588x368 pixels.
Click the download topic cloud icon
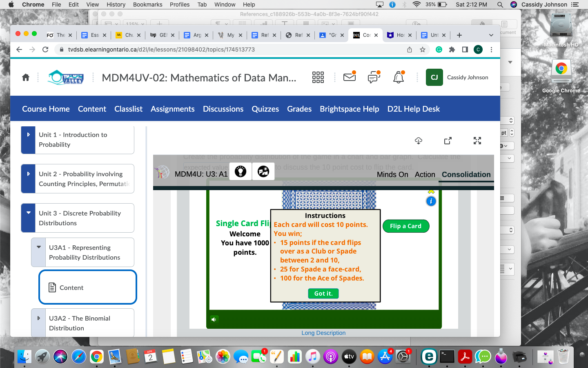[418, 141]
